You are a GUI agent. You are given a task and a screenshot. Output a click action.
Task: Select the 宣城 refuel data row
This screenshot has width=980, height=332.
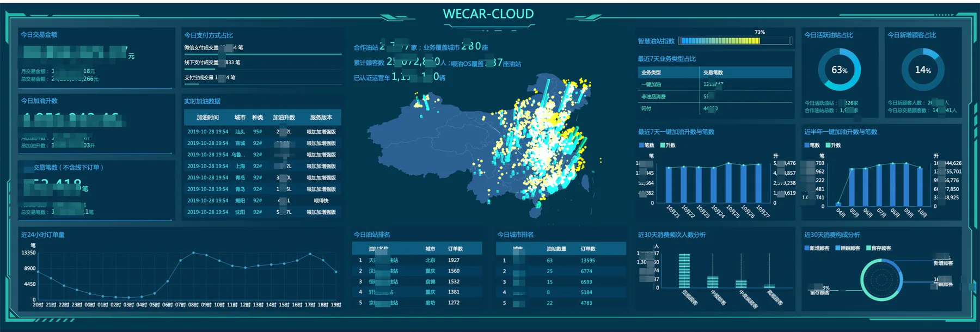click(x=262, y=143)
